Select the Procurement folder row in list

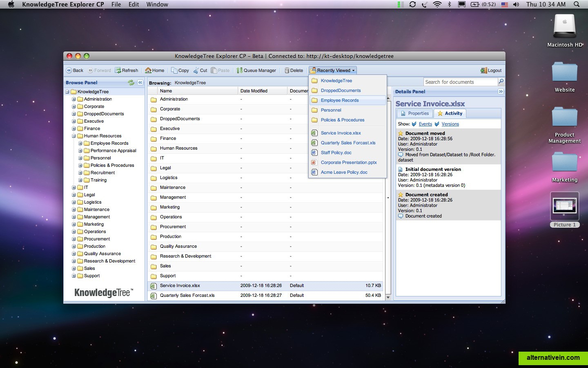click(265, 227)
